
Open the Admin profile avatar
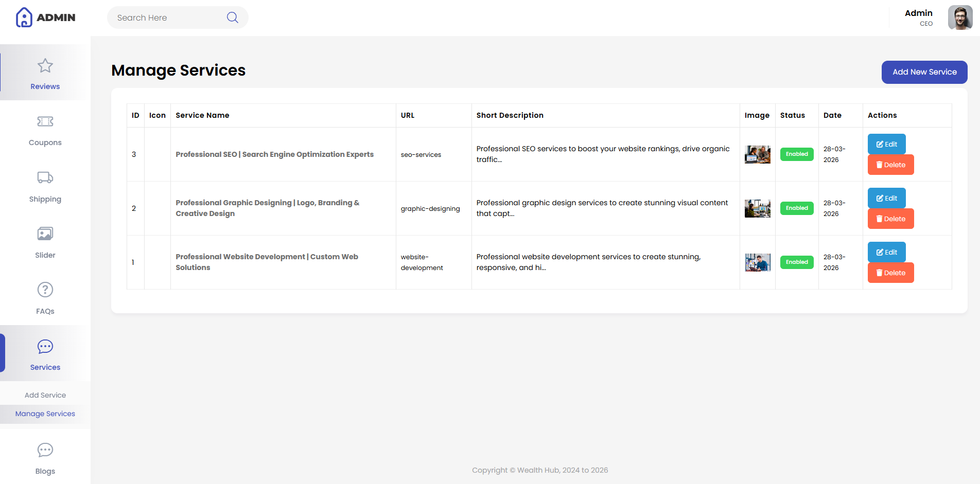pos(960,18)
